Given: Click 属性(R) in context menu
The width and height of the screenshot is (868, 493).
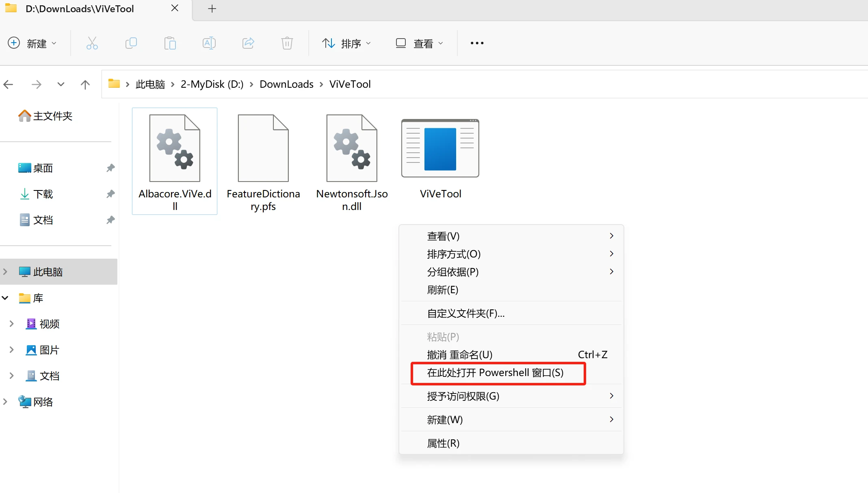Looking at the screenshot, I should 511,443.
